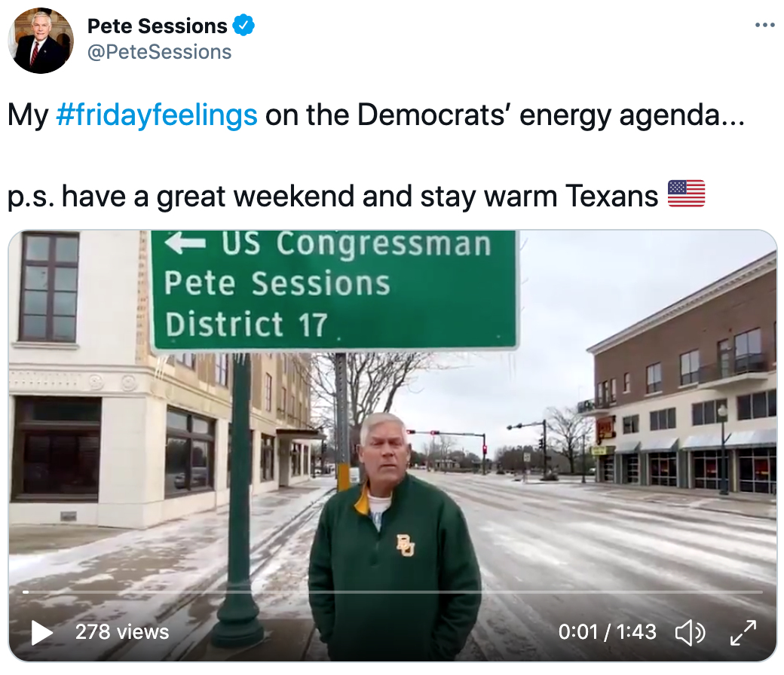The width and height of the screenshot is (784, 675).
Task: Click the man in the green pullover in the video
Action: coord(394,537)
